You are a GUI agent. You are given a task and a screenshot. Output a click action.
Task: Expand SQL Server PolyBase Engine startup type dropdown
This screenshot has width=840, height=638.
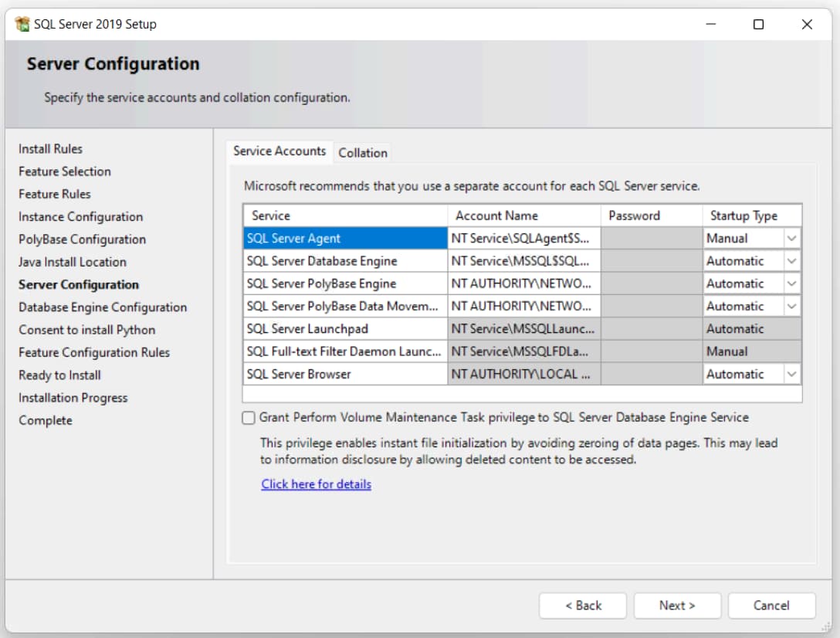[791, 283]
